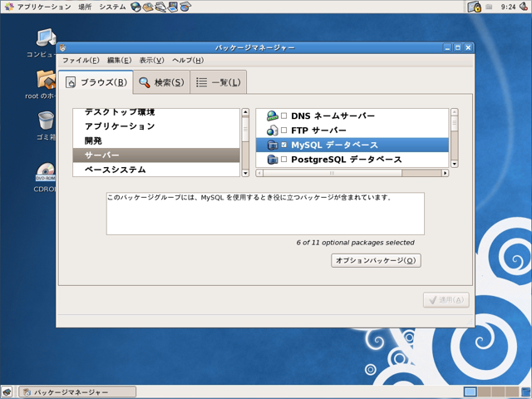532x399 pixels.
Task: Click the category list scroll down arrow
Action: tap(245, 173)
